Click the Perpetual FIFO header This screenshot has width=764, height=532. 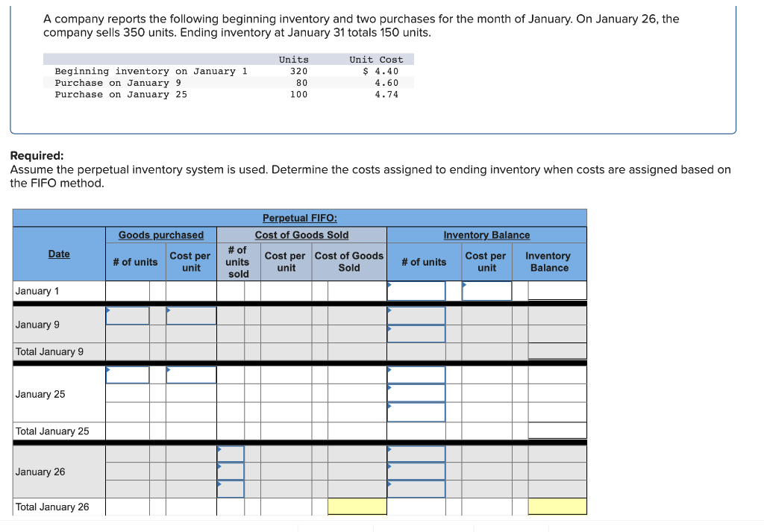click(300, 218)
